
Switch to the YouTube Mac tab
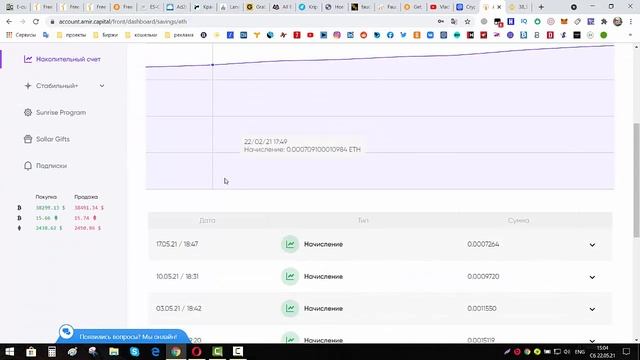(x=440, y=7)
